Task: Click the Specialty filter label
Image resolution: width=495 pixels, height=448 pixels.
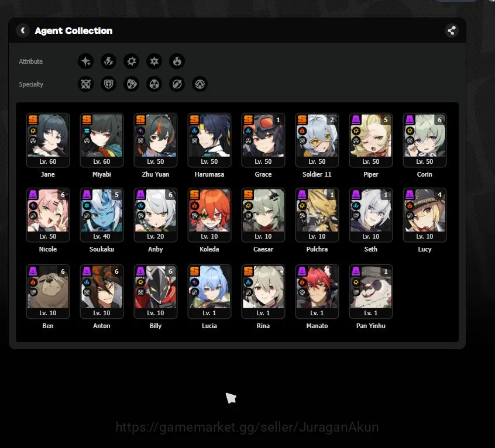Action: [x=31, y=84]
